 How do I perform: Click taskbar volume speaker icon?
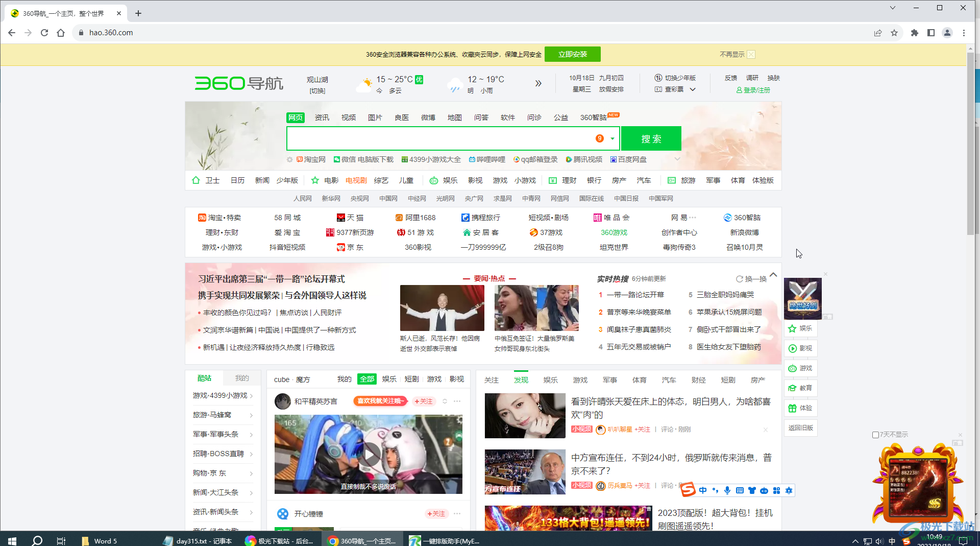click(x=879, y=541)
